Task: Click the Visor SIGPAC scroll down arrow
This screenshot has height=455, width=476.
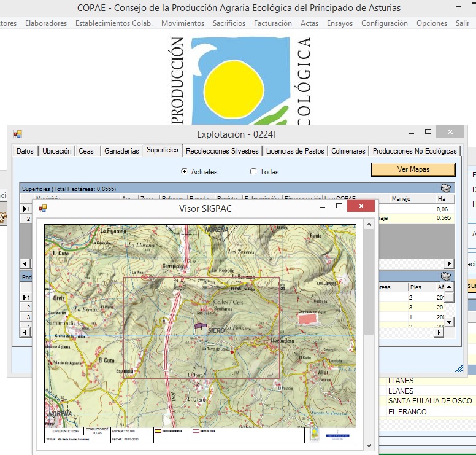Action: (x=369, y=445)
